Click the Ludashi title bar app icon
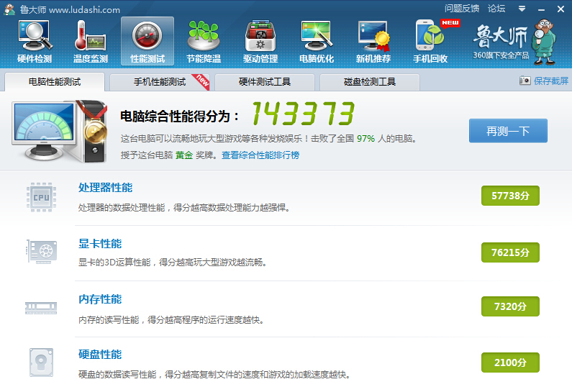The height and width of the screenshot is (392, 572). (9, 9)
